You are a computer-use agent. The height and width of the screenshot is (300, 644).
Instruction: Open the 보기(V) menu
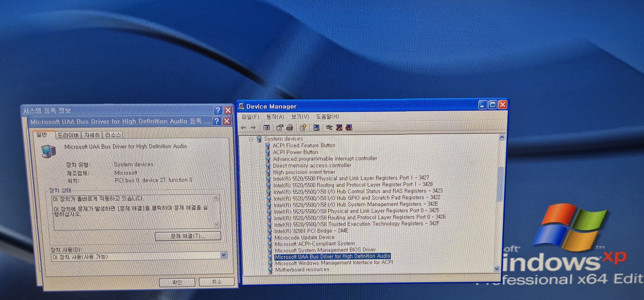coord(300,117)
